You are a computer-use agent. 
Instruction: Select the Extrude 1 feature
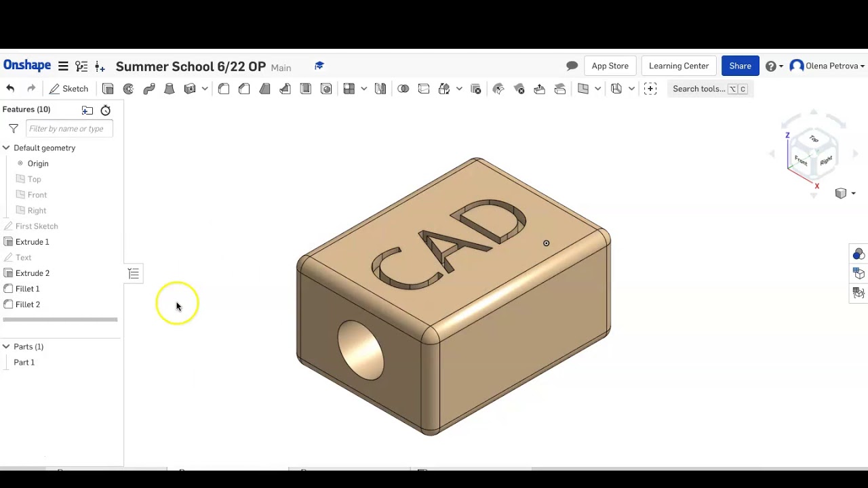(x=33, y=241)
